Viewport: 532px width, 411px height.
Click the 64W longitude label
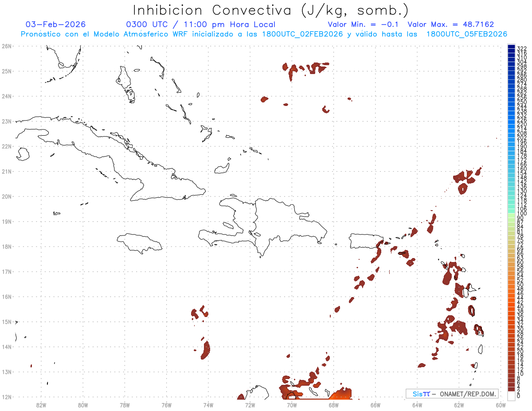[x=417, y=405]
